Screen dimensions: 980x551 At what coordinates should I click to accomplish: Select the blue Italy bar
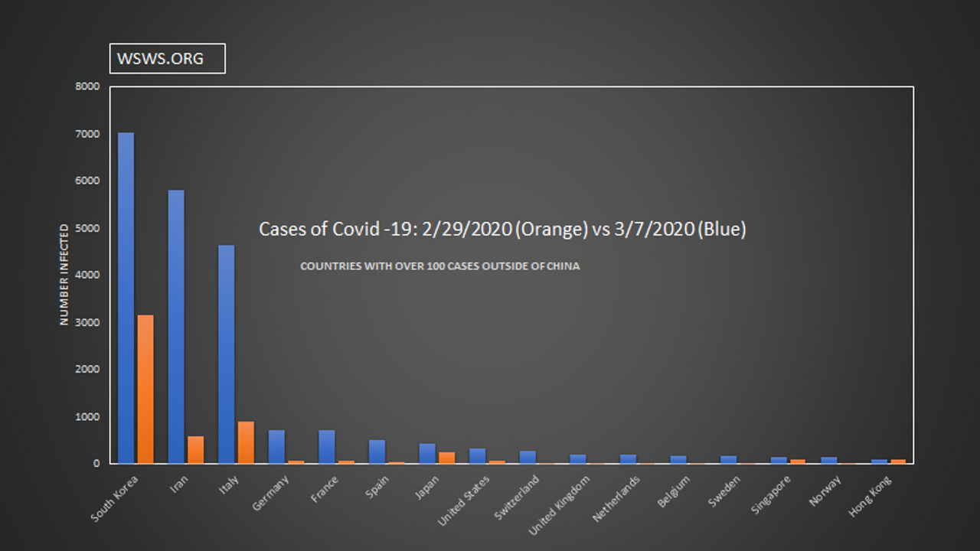(x=227, y=354)
